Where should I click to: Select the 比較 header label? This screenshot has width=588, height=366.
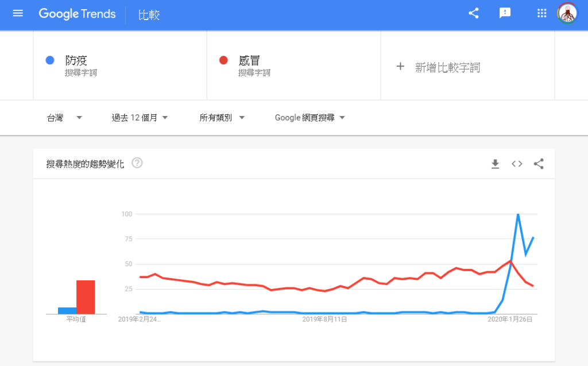tap(149, 15)
